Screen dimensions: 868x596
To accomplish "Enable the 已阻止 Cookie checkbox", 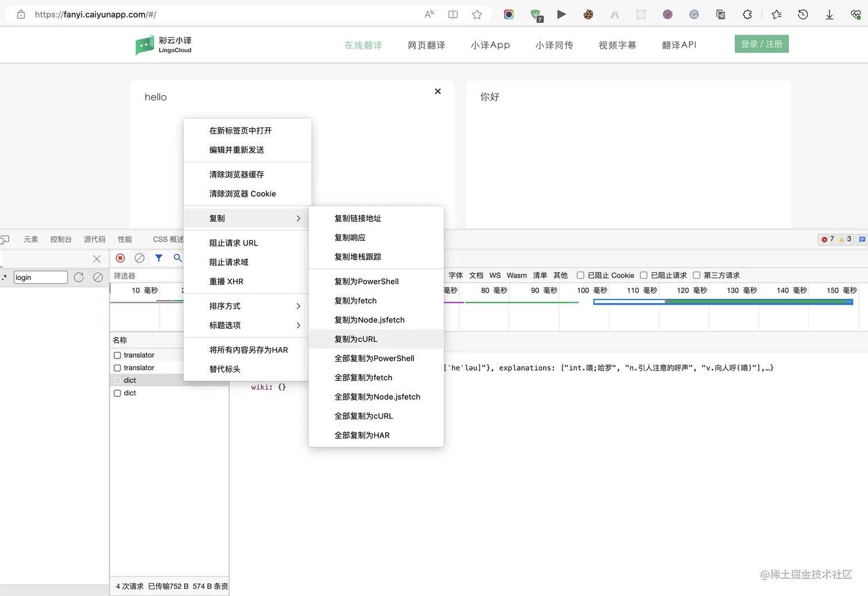I will point(580,275).
